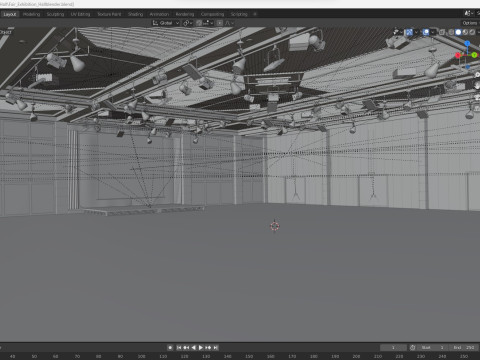This screenshot has width=480, height=360.
Task: Select wireframe viewport shading
Action: pyautogui.click(x=451, y=32)
